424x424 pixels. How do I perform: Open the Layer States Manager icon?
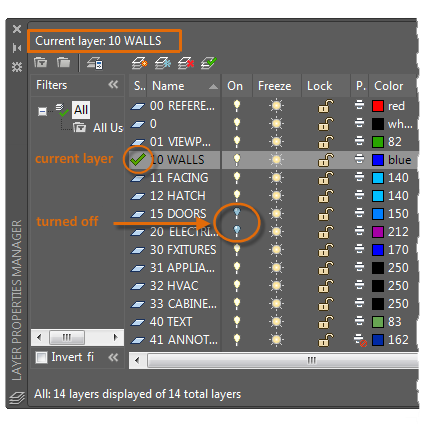95,63
